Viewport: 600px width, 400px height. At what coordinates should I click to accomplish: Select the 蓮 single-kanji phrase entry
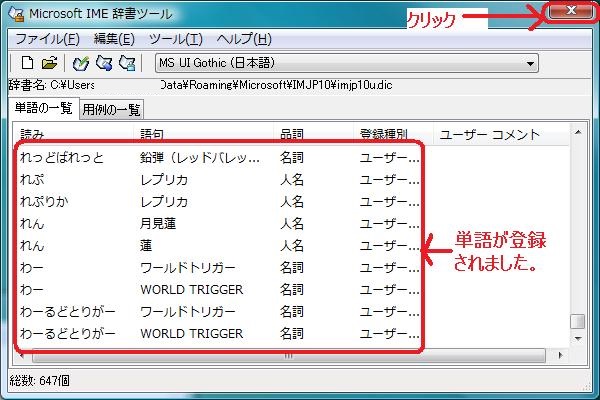point(146,245)
